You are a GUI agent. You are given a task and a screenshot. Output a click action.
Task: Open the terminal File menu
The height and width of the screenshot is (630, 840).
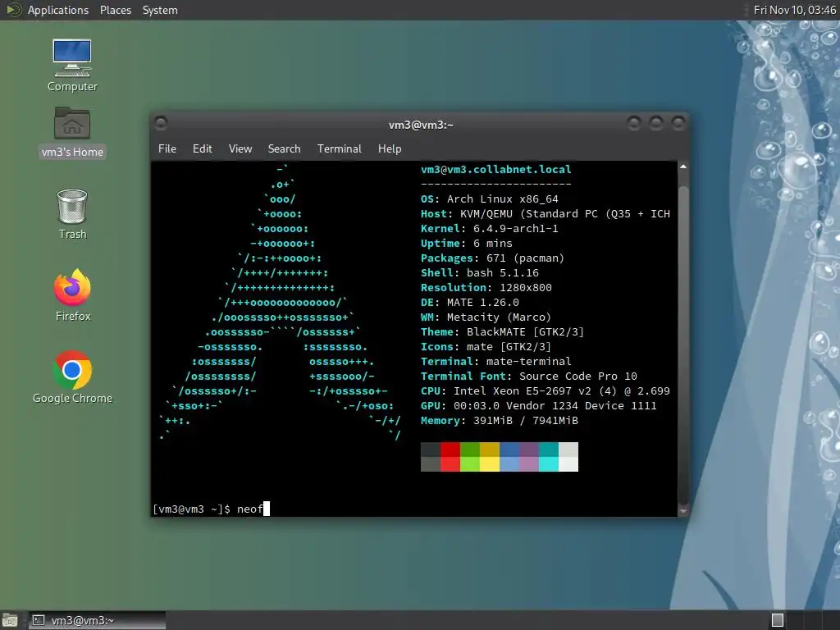coord(167,148)
